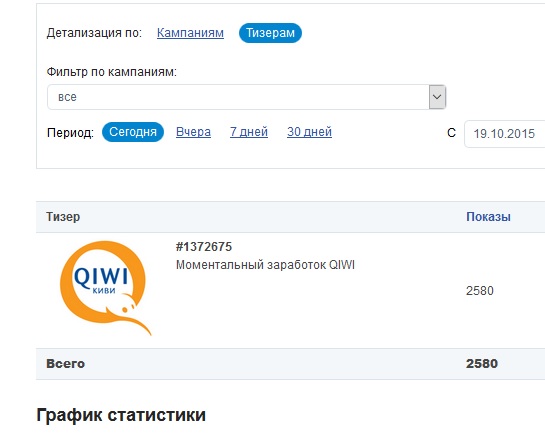The image size is (545, 433).
Task: Click the 'Моментальный заработок QIWI' teaser title
Action: coord(265,265)
